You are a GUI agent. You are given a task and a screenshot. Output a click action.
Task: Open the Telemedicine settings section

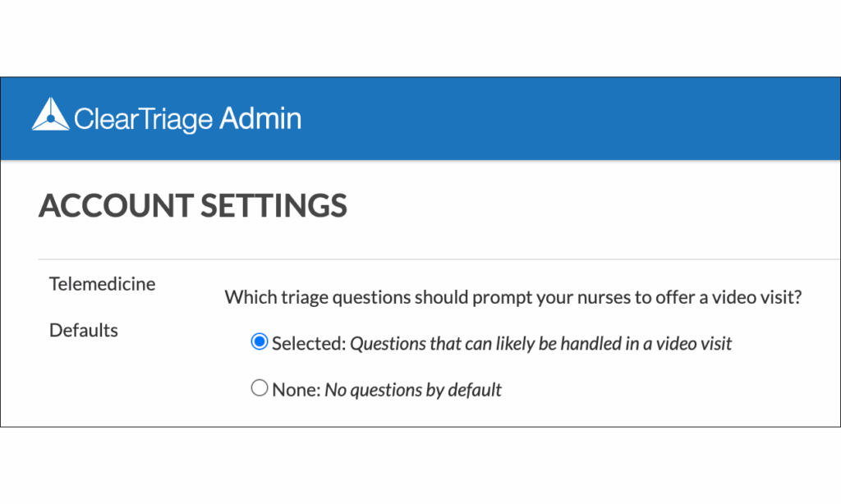pyautogui.click(x=102, y=284)
